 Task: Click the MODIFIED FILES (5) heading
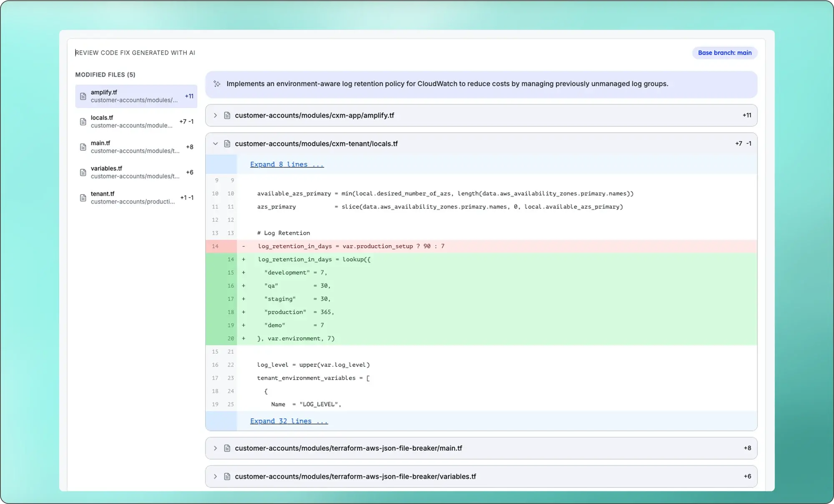pos(105,75)
